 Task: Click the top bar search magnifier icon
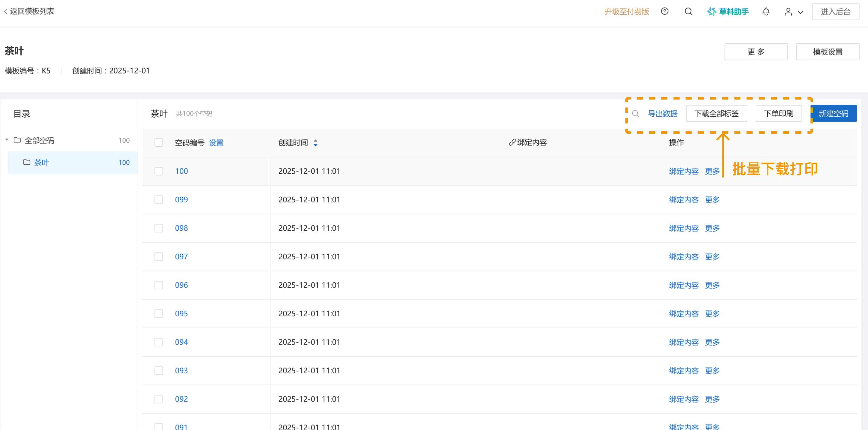[688, 11]
